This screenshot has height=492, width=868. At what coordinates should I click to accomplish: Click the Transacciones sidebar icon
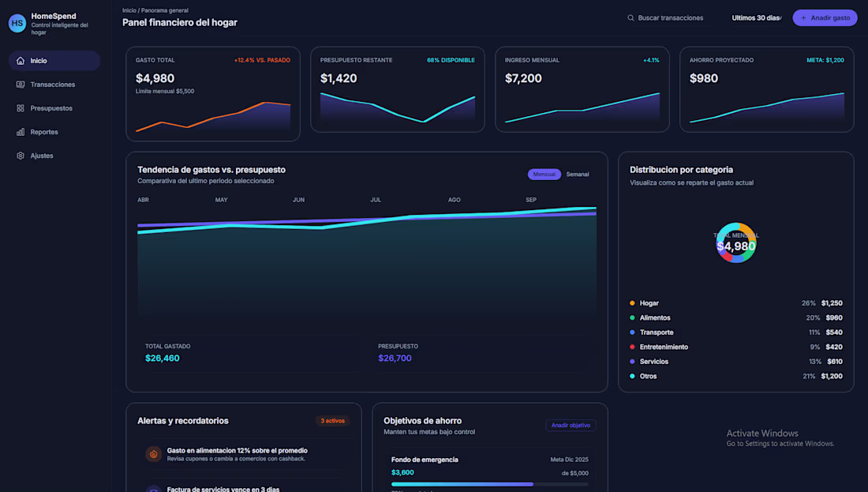pyautogui.click(x=21, y=85)
